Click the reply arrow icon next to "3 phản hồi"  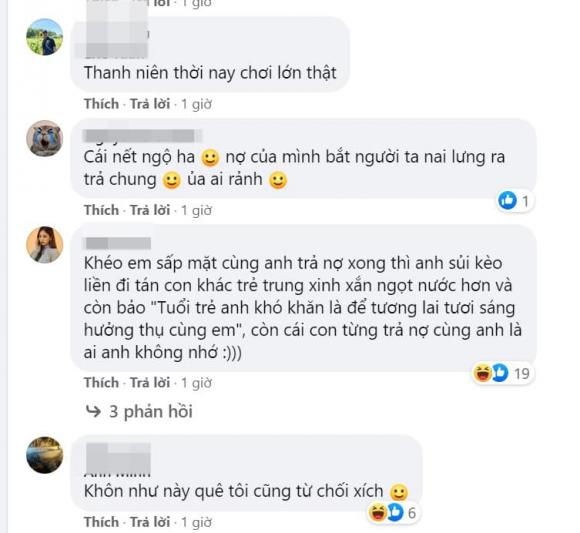click(93, 411)
